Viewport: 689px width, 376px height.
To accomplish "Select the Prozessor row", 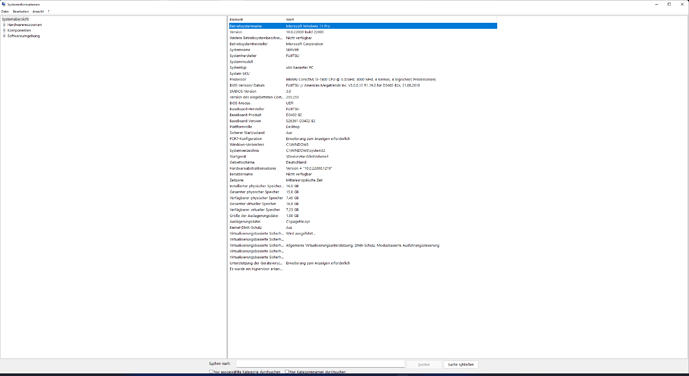I will click(x=363, y=80).
